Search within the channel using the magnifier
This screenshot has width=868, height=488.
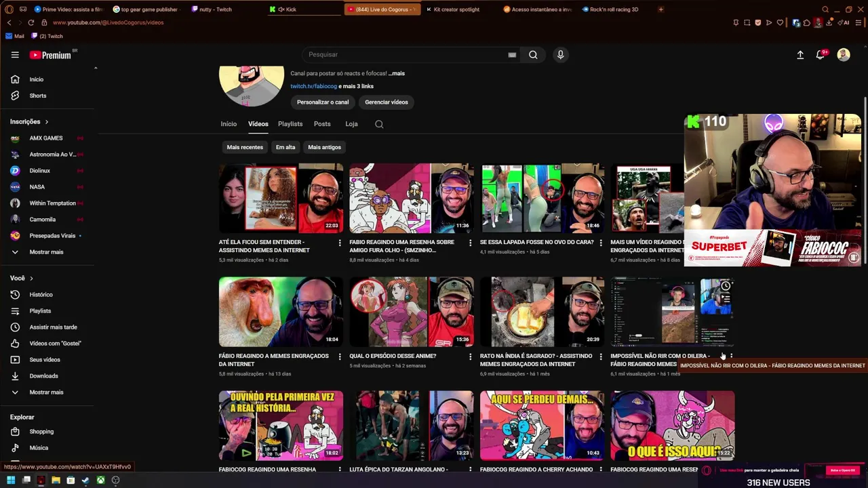tap(379, 124)
